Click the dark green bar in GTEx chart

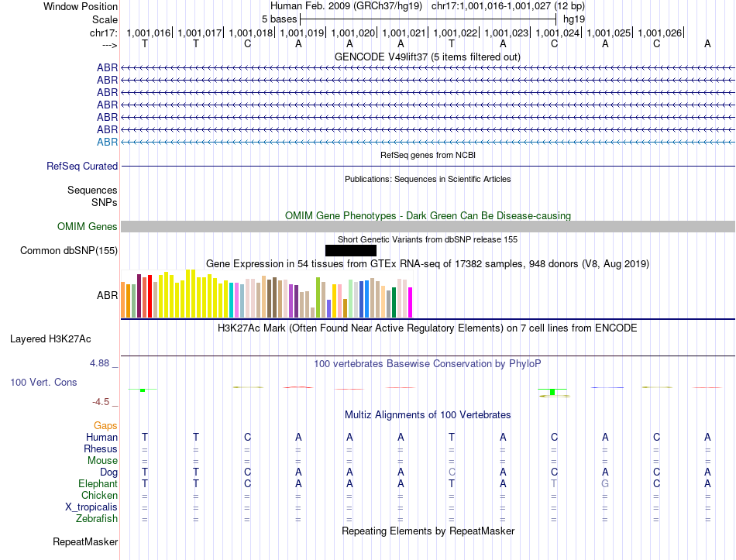point(394,302)
